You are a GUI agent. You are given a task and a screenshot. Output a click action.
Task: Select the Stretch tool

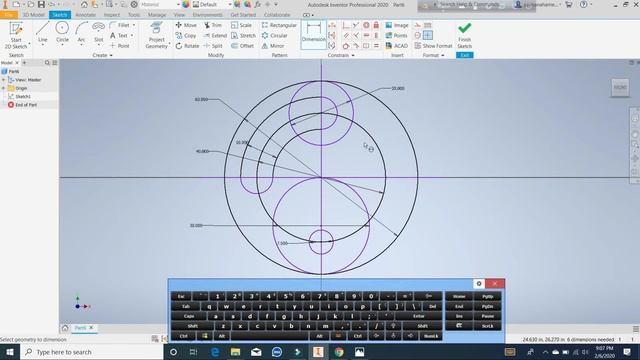click(x=243, y=36)
